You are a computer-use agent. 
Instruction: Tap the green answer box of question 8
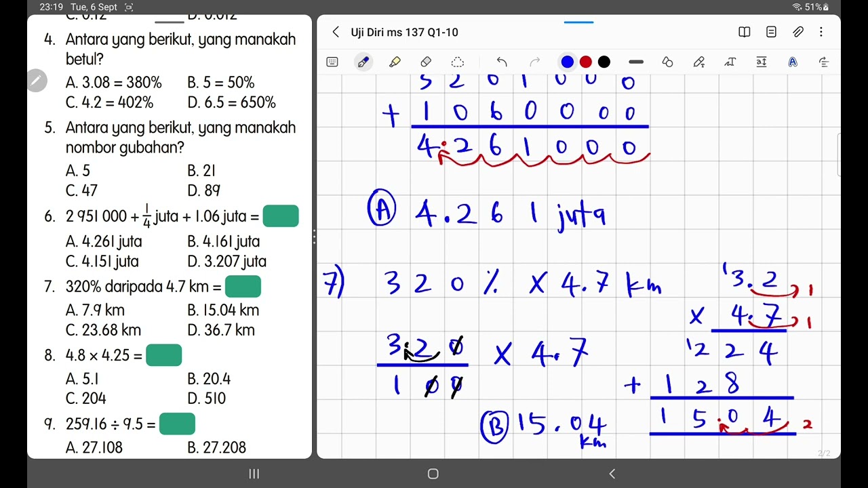[164, 355]
